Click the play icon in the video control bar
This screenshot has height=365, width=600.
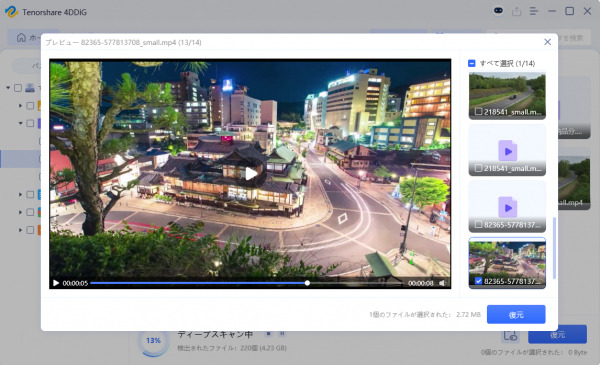click(56, 283)
